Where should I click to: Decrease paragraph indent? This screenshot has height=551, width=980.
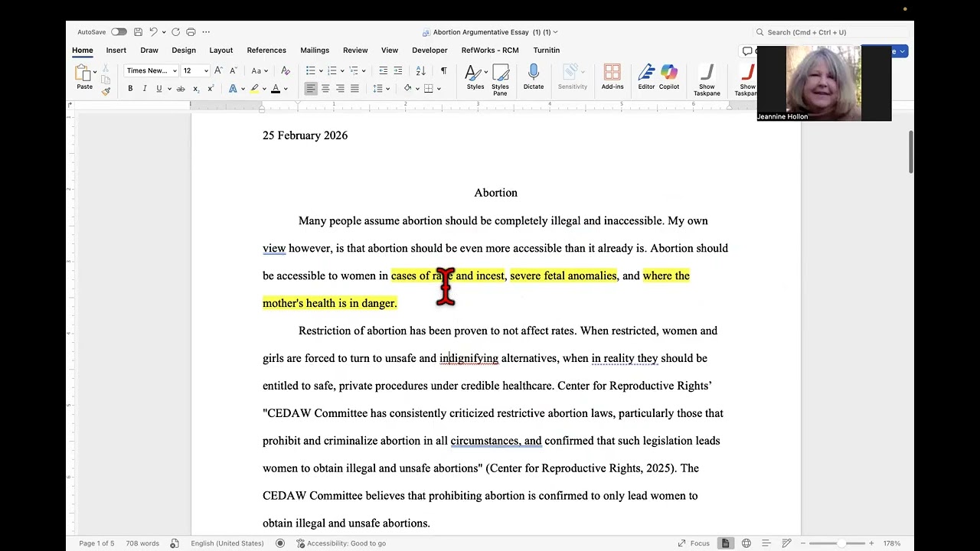[x=384, y=70]
